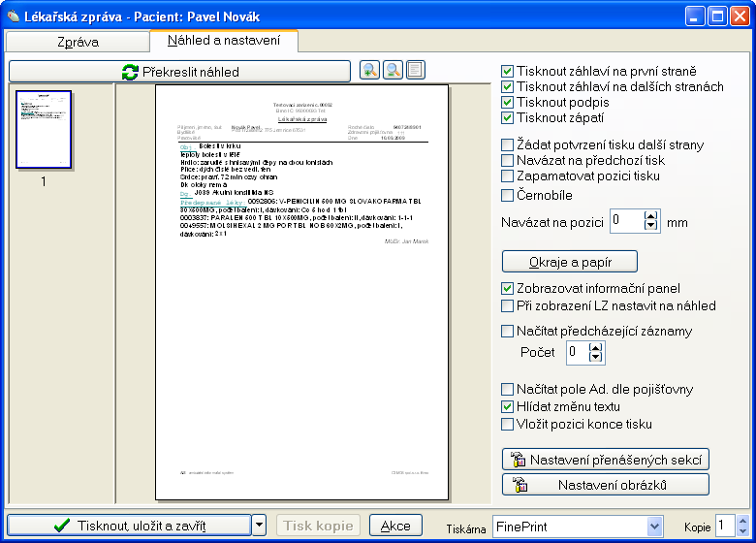This screenshot has height=543, width=756.
Task: Close the Lékařská zpráva window
Action: pyautogui.click(x=740, y=16)
